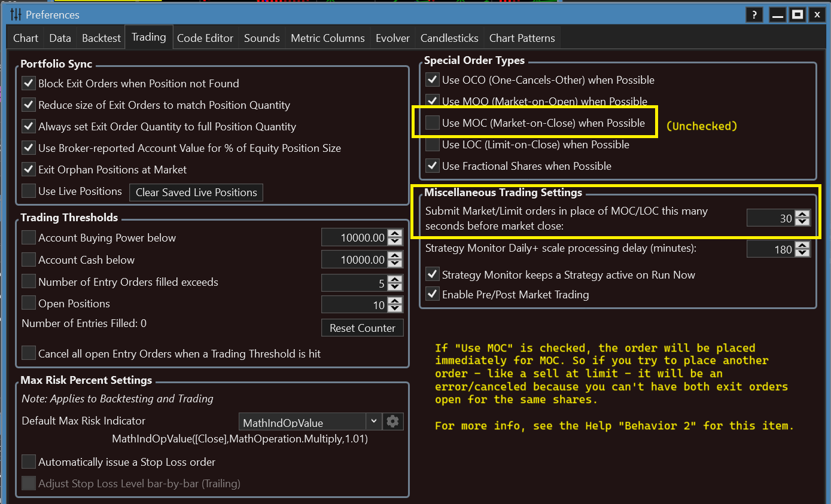Uncheck Exit Orphan Positions at Market
This screenshot has width=831, height=504.
pos(29,170)
